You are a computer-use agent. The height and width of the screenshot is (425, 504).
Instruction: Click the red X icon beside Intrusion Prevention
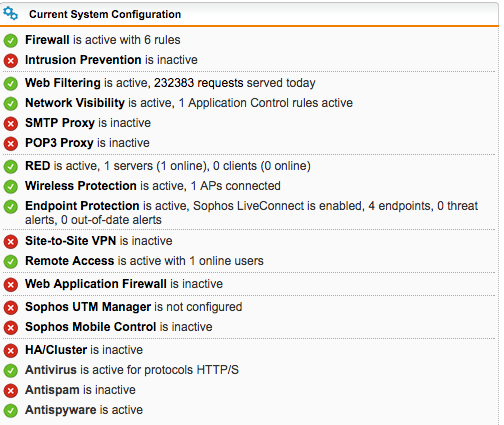[11, 61]
